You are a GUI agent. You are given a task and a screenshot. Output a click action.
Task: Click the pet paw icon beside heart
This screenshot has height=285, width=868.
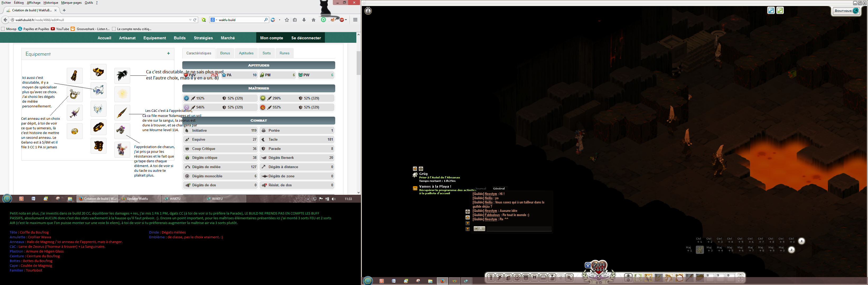coord(588,265)
